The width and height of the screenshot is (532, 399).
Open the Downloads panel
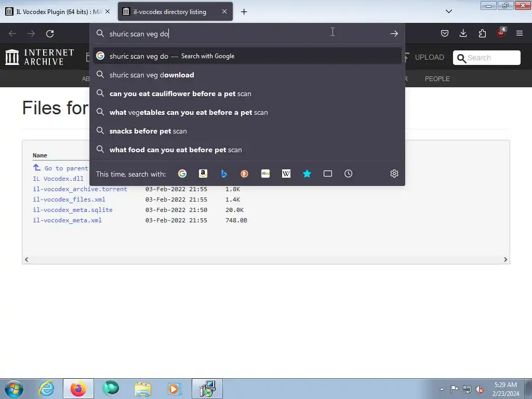(x=463, y=33)
